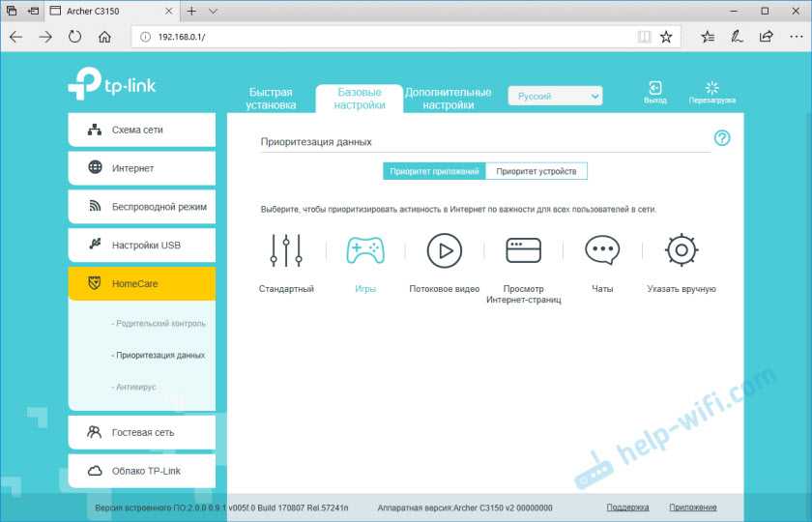Viewport: 812px width, 522px height.
Task: Click the address bar with 192.168.0.1
Action: [387, 37]
